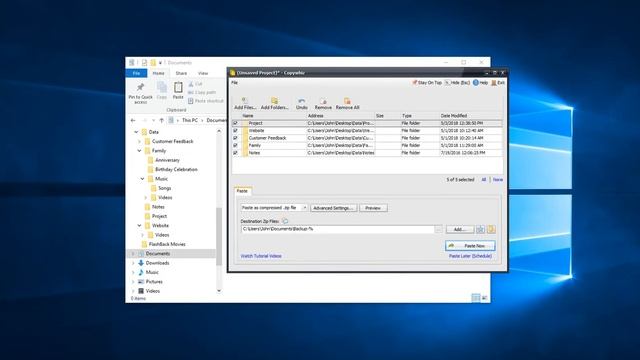
Task: Switch Explorer to large icons view
Action: point(484,298)
